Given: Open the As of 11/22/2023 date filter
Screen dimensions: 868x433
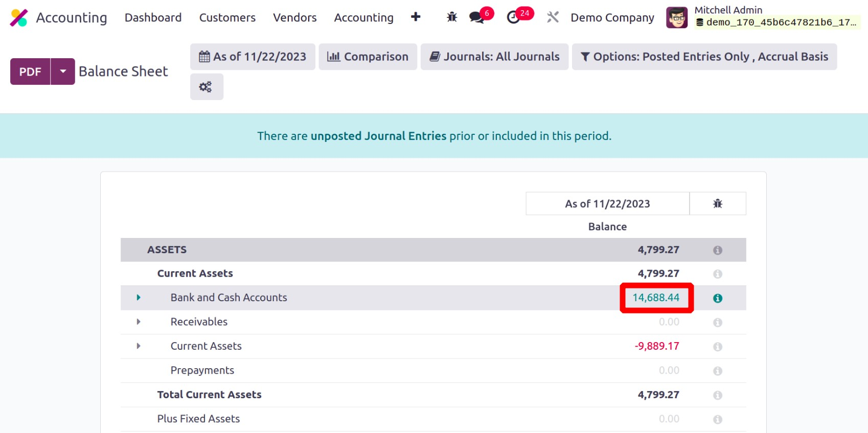Looking at the screenshot, I should 253,57.
